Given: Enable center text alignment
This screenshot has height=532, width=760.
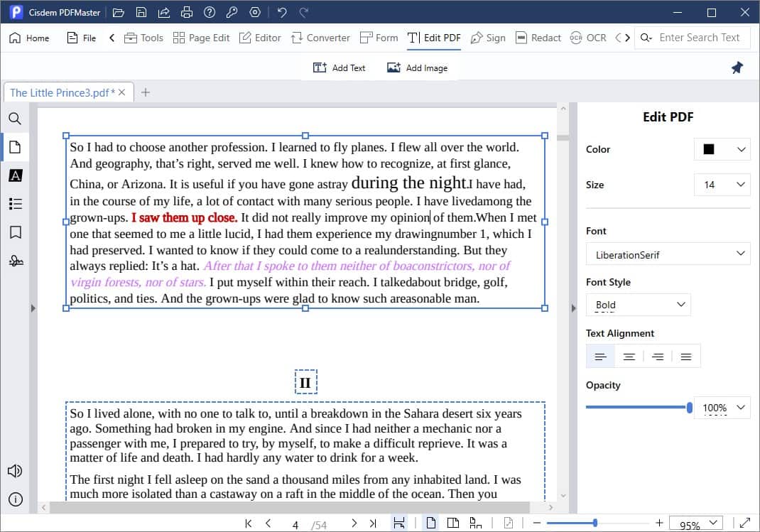Looking at the screenshot, I should pos(629,356).
